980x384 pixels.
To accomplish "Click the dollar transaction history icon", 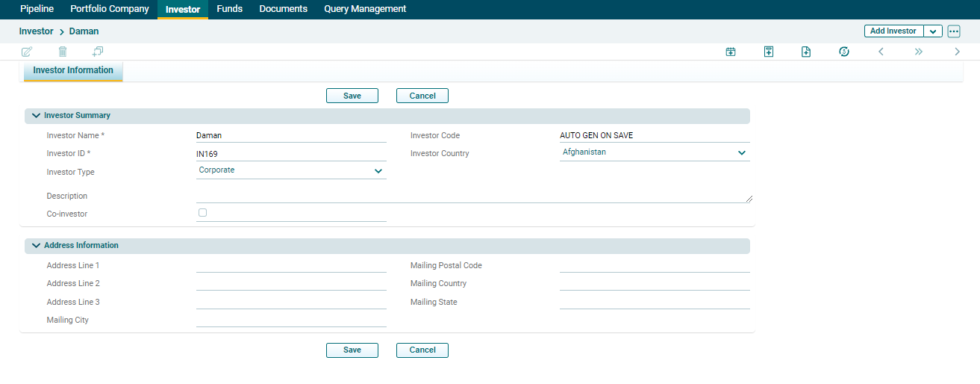I will pyautogui.click(x=844, y=52).
